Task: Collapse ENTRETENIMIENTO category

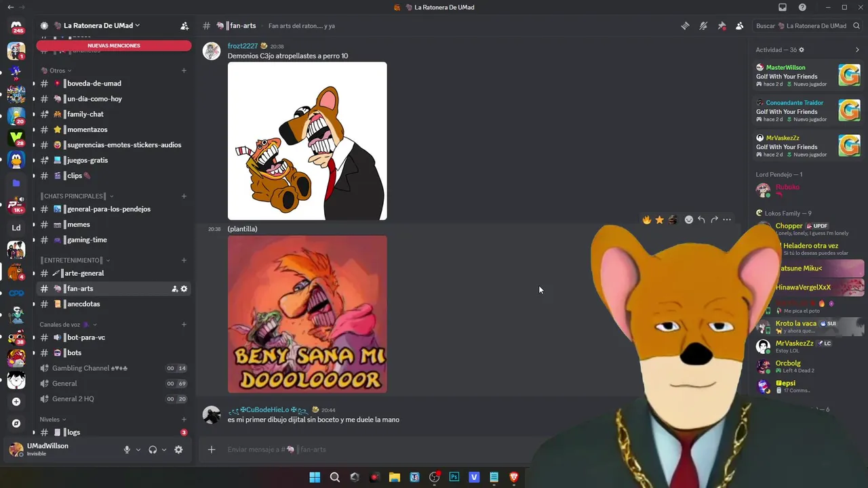Action: pos(75,260)
